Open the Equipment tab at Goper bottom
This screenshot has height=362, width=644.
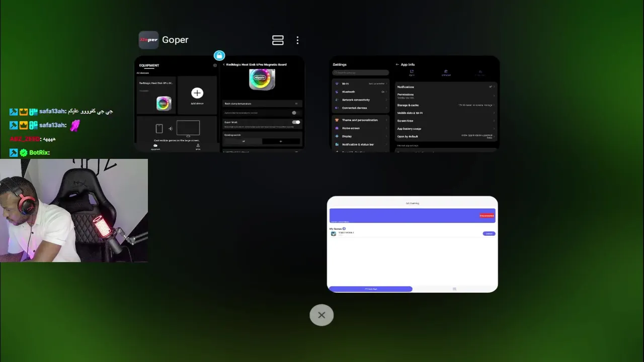(155, 147)
